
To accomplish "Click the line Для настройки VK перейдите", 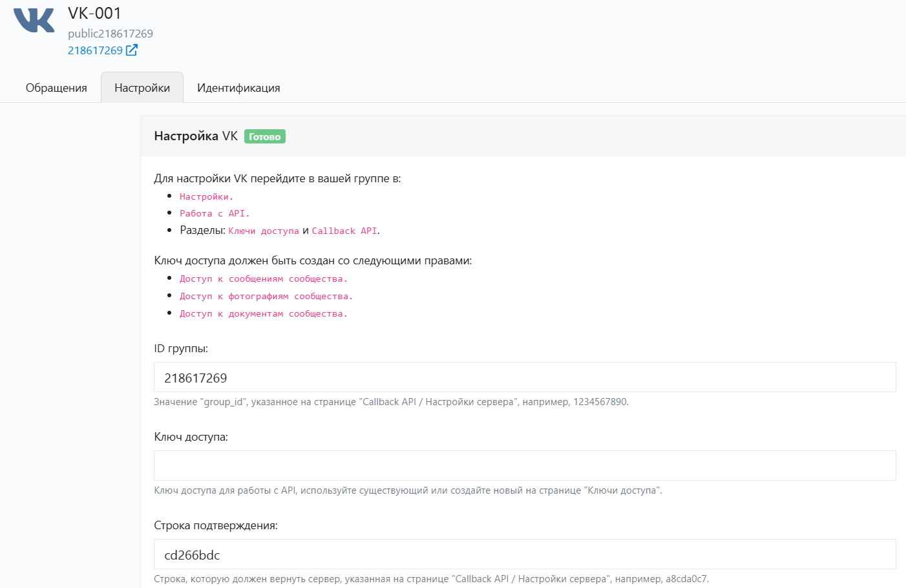I will click(x=277, y=178).
